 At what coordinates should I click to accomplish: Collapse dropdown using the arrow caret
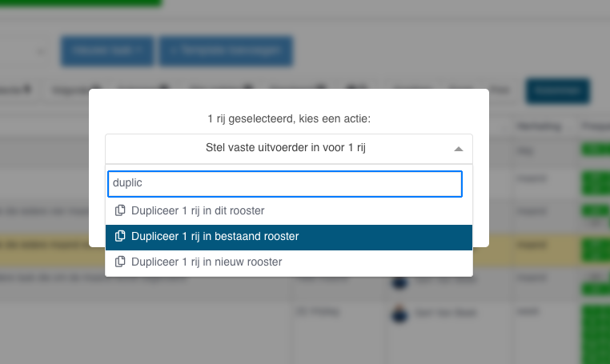tap(458, 149)
